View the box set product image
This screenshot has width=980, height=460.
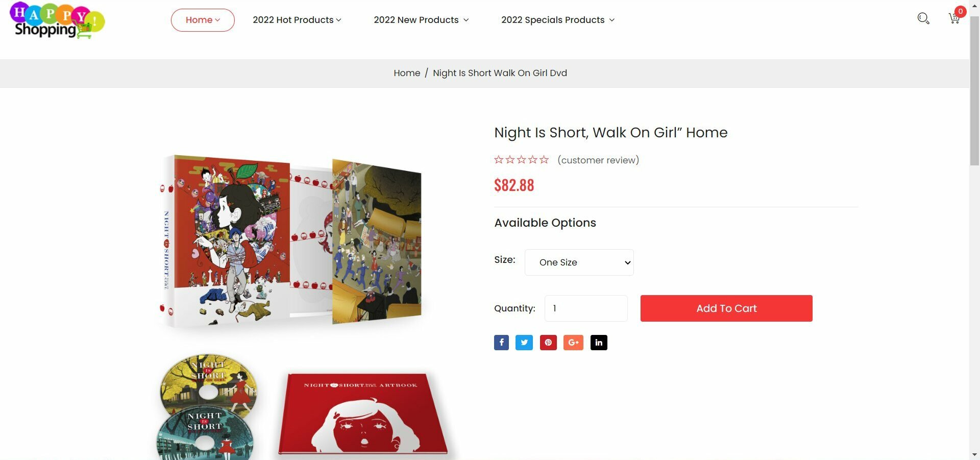[x=291, y=240]
